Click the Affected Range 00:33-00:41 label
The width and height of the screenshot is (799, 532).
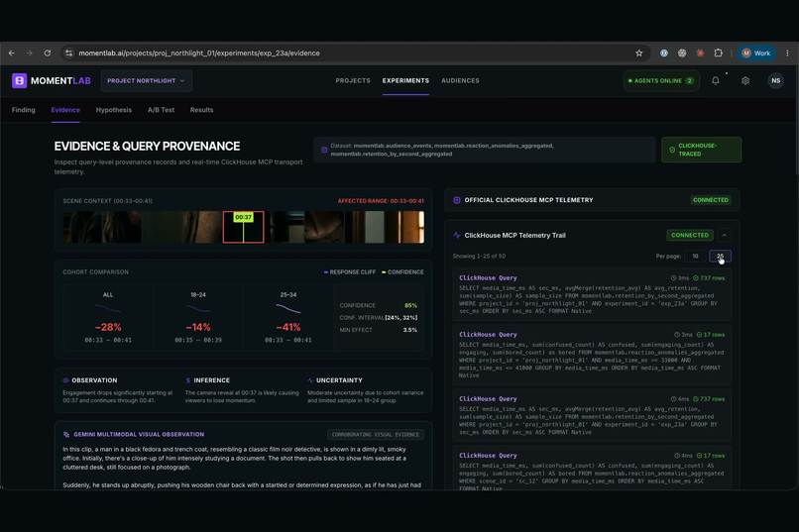click(381, 201)
